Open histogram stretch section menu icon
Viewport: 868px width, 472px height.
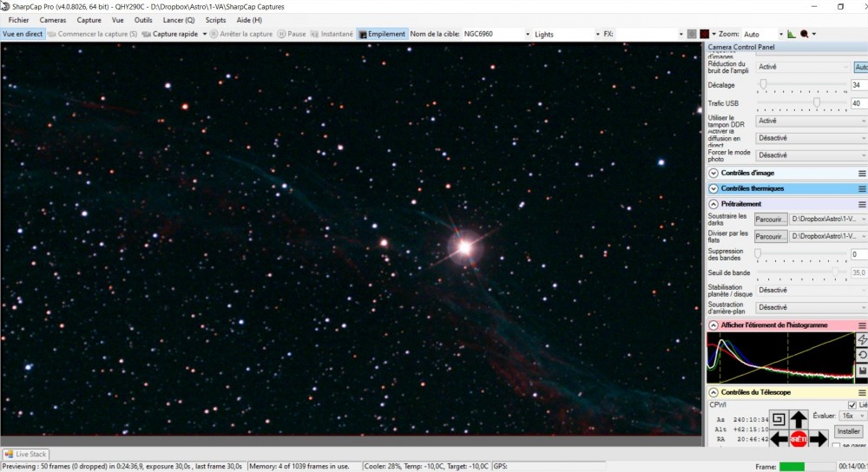(862, 325)
